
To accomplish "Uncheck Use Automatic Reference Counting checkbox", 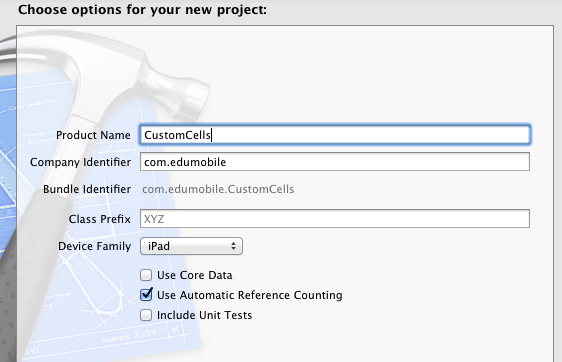I will [x=146, y=295].
